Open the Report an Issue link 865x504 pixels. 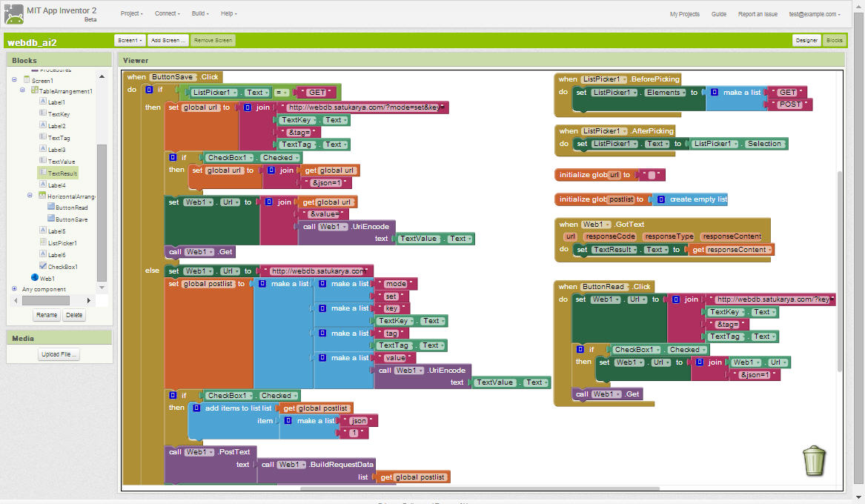click(x=758, y=14)
